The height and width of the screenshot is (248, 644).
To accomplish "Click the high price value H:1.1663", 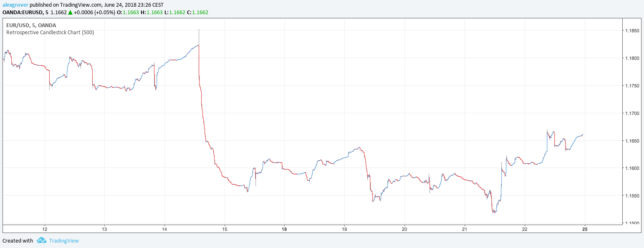I will [x=151, y=12].
